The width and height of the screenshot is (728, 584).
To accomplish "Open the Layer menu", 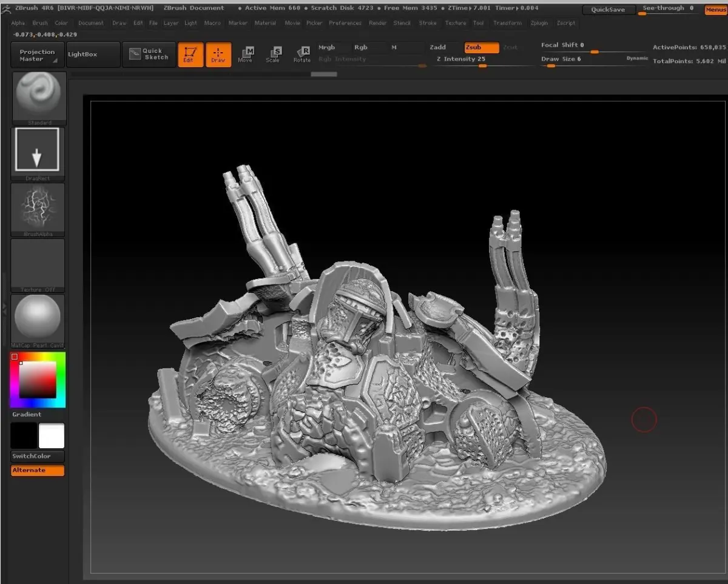I will 171,23.
